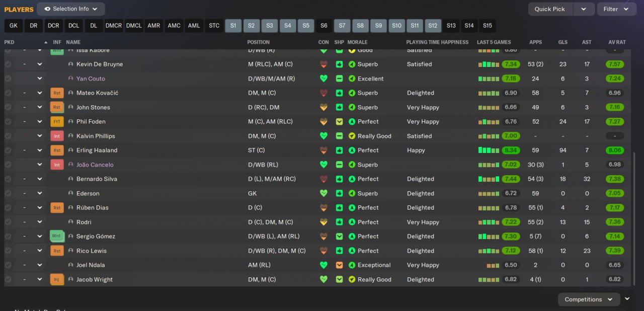644x311 pixels.
Task: Open Bernardo Silva's picked position dropdown
Action: click(x=40, y=179)
